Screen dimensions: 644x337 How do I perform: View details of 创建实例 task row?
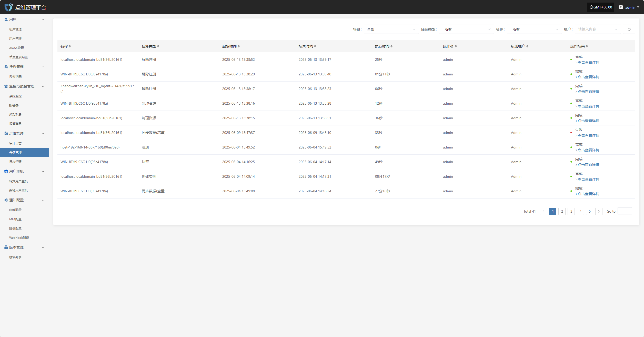[x=587, y=179]
